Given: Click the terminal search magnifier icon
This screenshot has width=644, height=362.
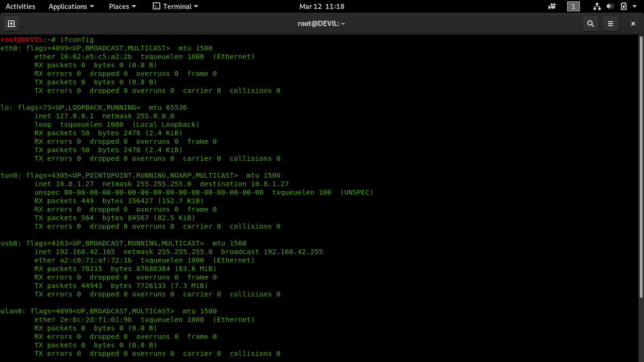Looking at the screenshot, I should click(x=590, y=24).
